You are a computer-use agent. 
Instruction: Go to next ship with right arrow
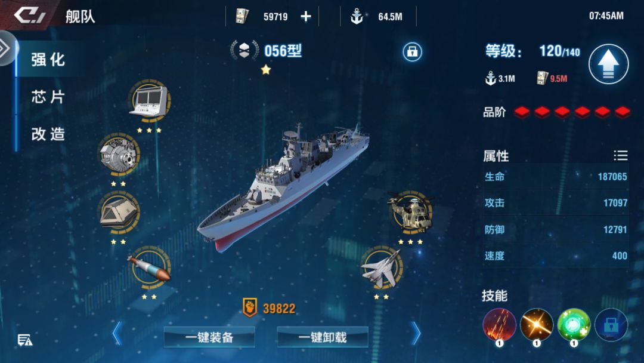click(416, 333)
